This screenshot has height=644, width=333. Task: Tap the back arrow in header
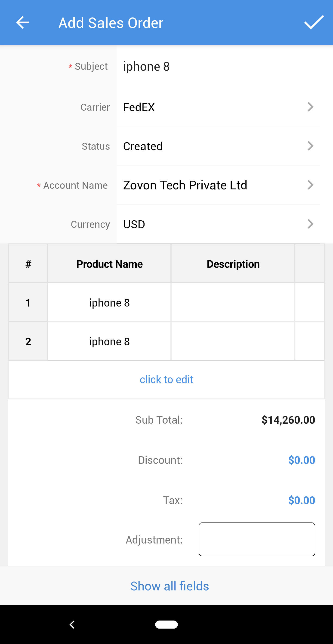click(23, 23)
